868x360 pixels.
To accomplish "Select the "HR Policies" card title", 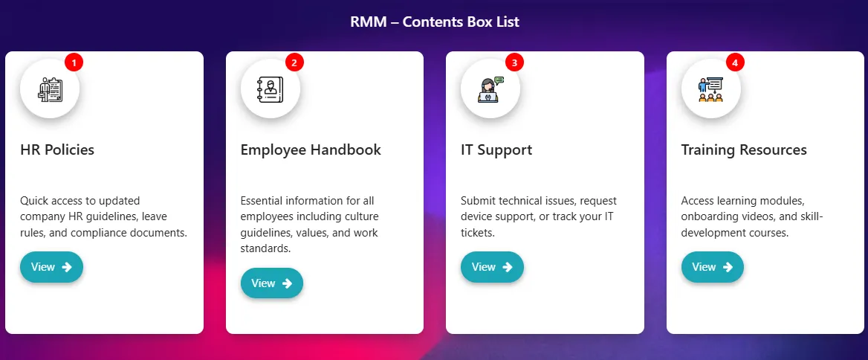I will (x=57, y=150).
